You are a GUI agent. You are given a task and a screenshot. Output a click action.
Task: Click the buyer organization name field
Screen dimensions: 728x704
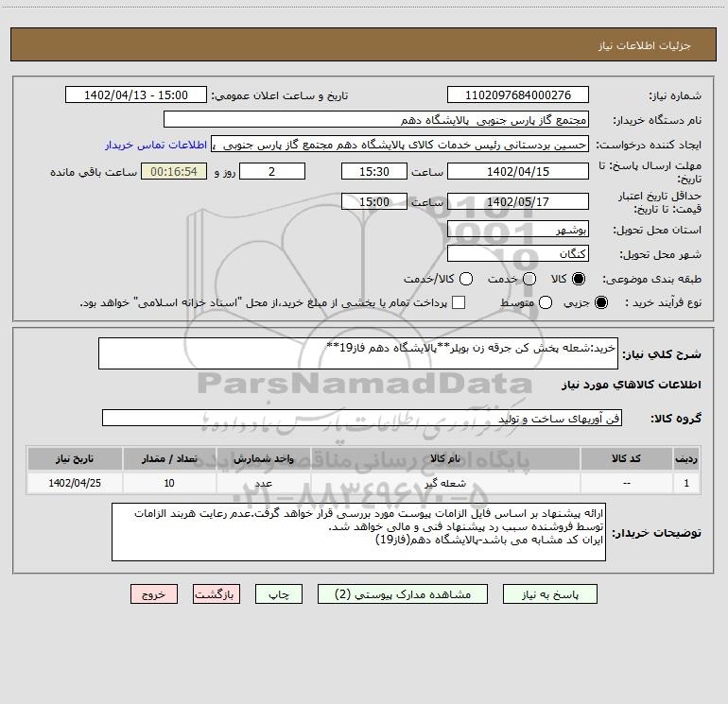coord(376,120)
